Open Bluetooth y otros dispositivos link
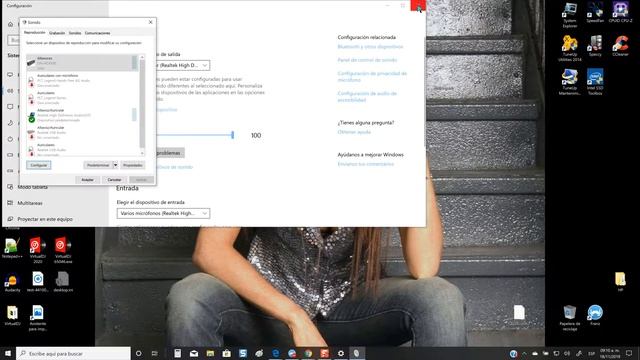The width and height of the screenshot is (640, 360). pyautogui.click(x=370, y=47)
